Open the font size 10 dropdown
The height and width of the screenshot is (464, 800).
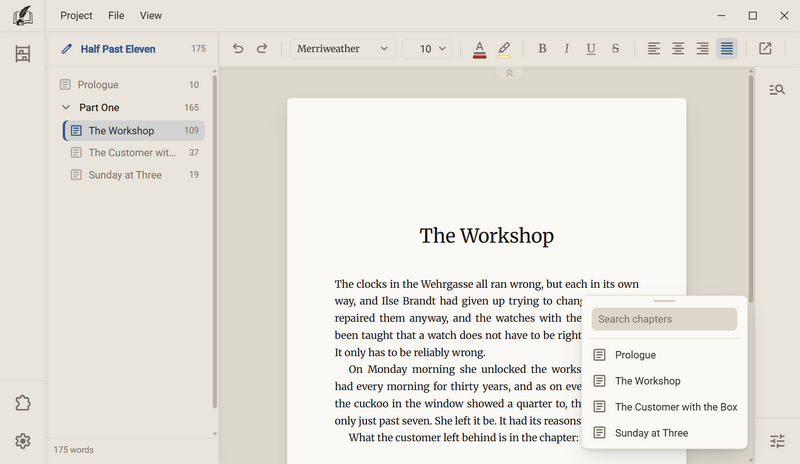point(427,48)
